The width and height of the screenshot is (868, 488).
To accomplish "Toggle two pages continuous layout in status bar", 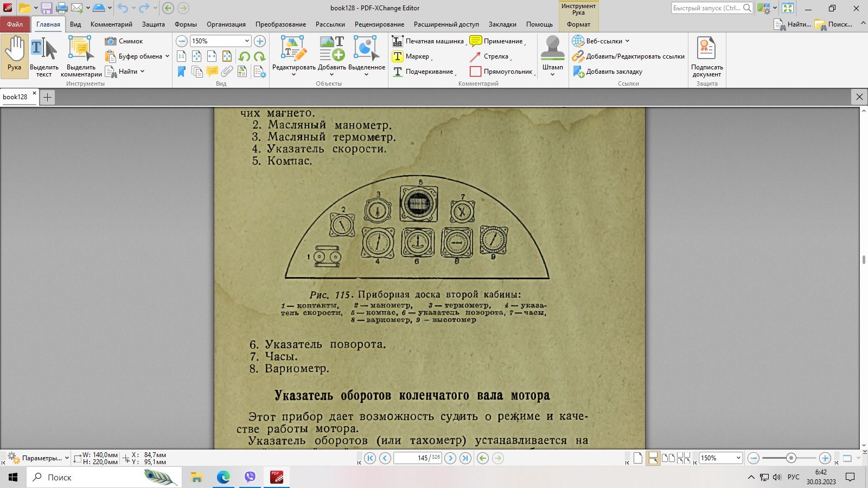I will coord(684,458).
